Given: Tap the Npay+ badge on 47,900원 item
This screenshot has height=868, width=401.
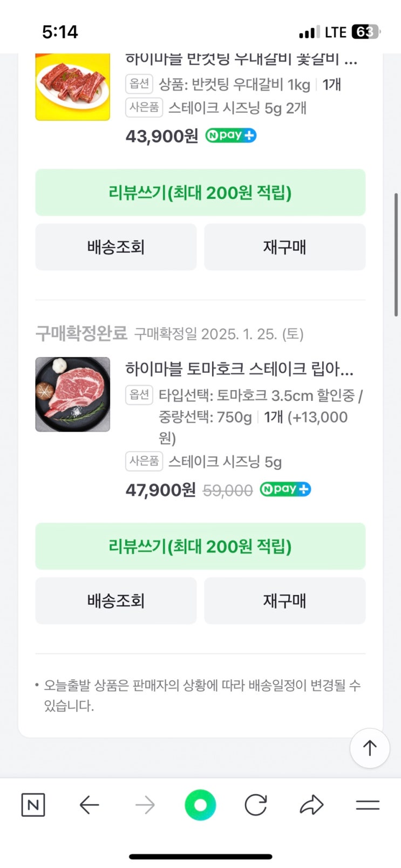Looking at the screenshot, I should tap(285, 489).
